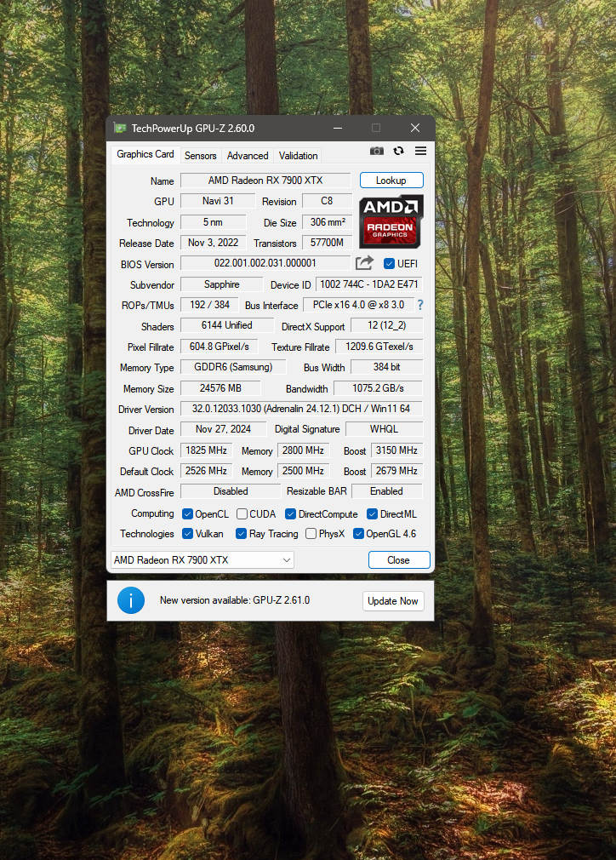616x860 pixels.
Task: Click the Digital Signature value WHQL
Action: click(x=385, y=429)
